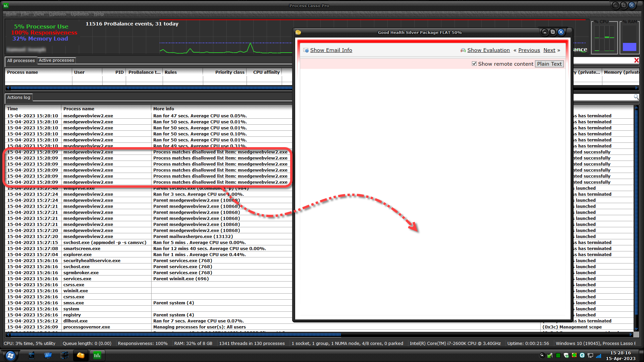
Task: Open the ESET tray icon
Action: [x=582, y=355]
